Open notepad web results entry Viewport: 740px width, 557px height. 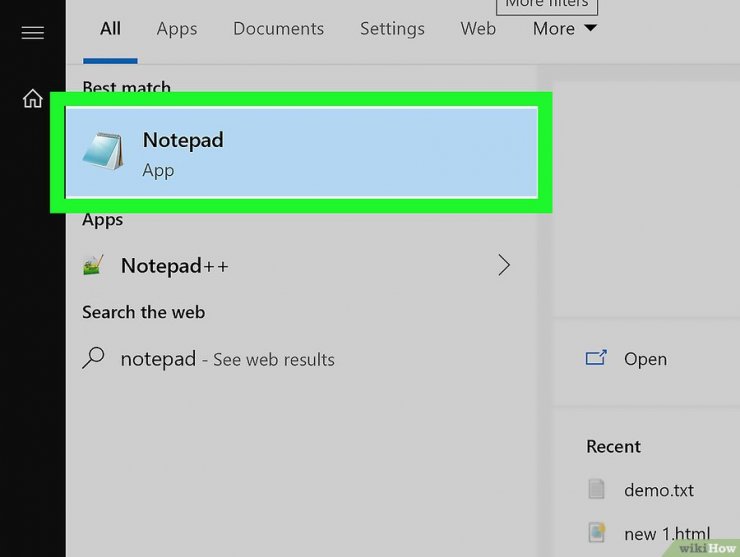(227, 359)
